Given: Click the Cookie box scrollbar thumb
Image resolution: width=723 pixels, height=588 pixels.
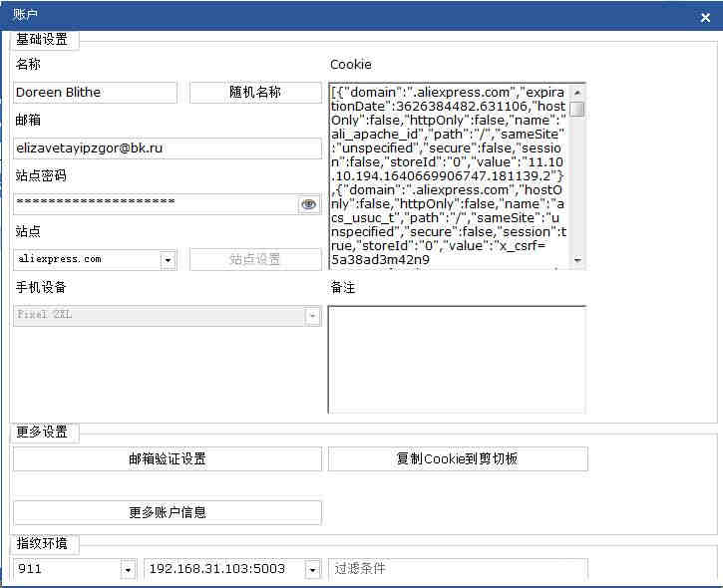Looking at the screenshot, I should pos(576,110).
